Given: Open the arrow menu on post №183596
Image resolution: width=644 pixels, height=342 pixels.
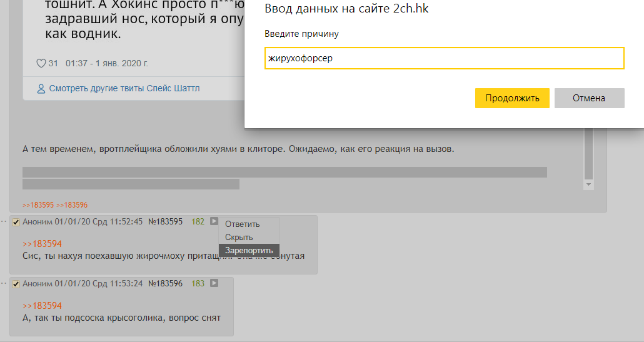Looking at the screenshot, I should coord(214,283).
